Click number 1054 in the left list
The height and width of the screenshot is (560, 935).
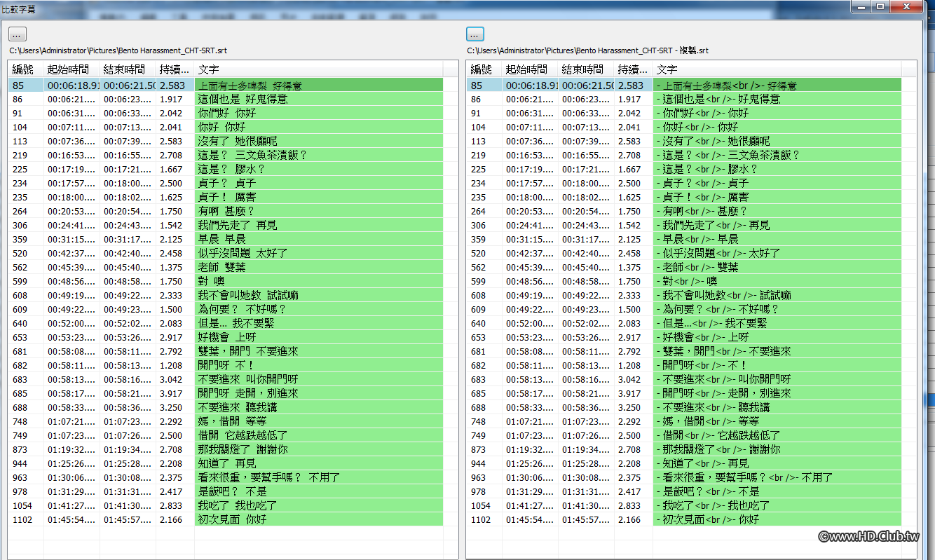pyautogui.click(x=22, y=505)
